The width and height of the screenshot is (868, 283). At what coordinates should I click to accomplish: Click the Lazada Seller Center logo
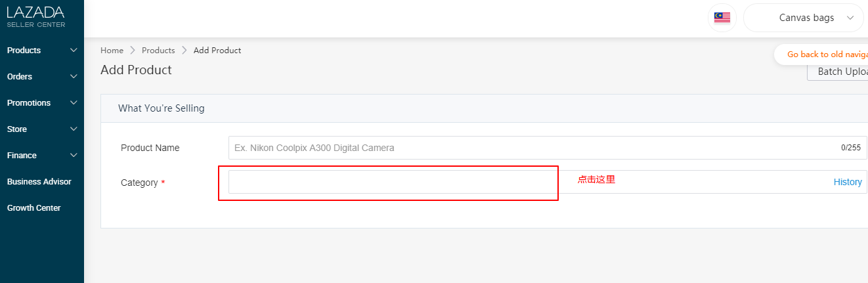35,16
